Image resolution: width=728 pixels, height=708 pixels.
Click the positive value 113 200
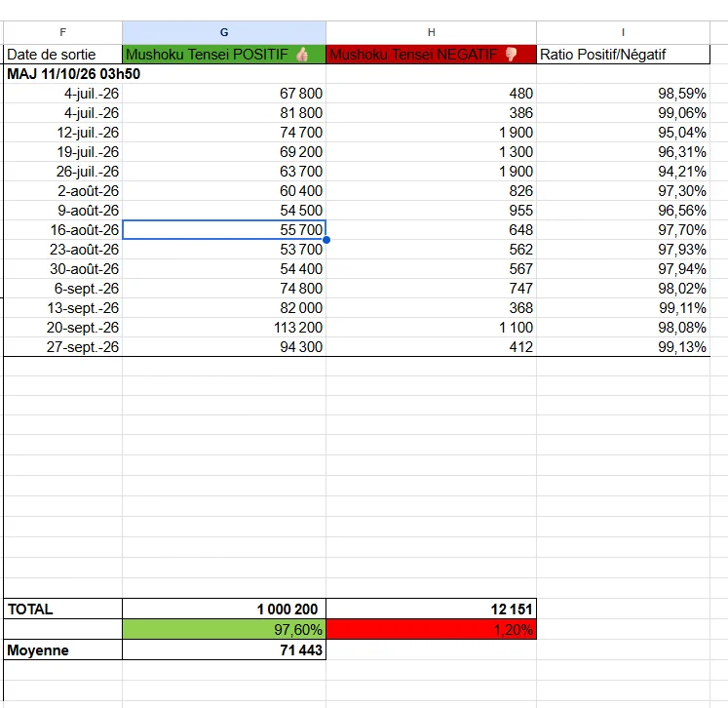(x=224, y=328)
